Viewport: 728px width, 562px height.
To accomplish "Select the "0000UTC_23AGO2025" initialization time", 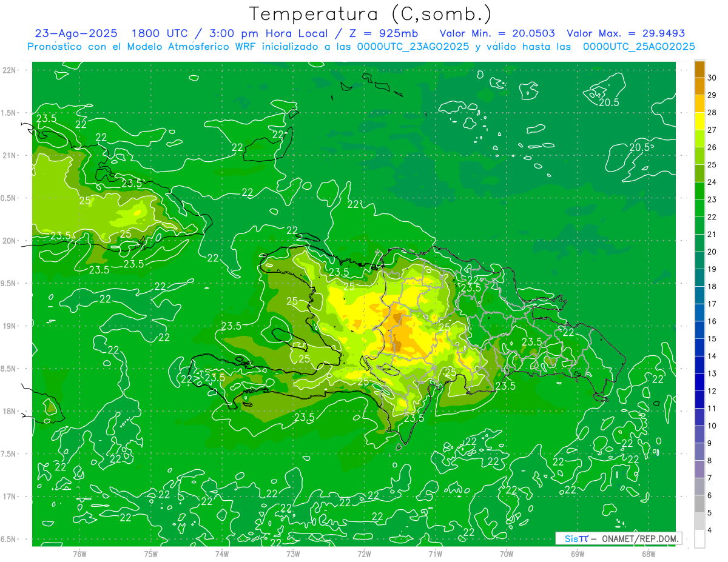I will [x=413, y=47].
